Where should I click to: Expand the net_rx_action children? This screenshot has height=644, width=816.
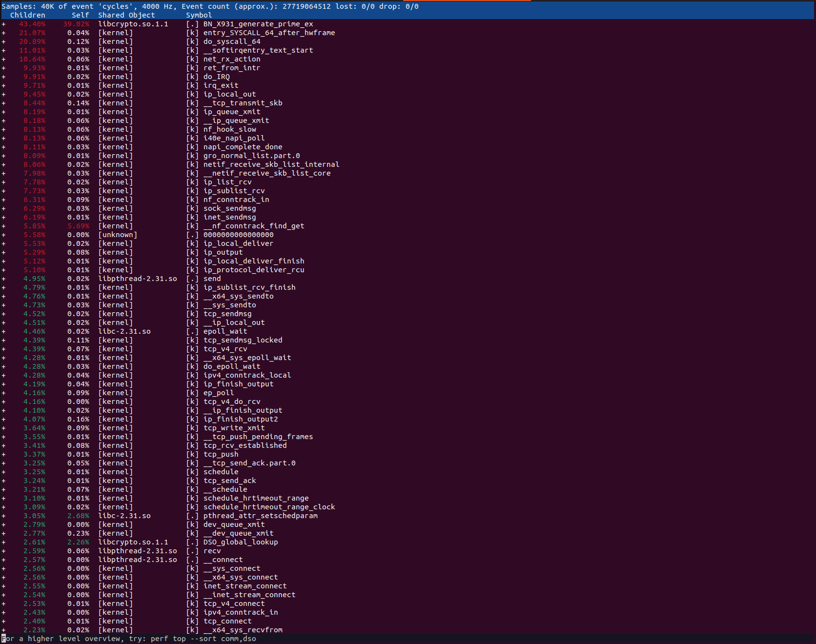(4, 59)
